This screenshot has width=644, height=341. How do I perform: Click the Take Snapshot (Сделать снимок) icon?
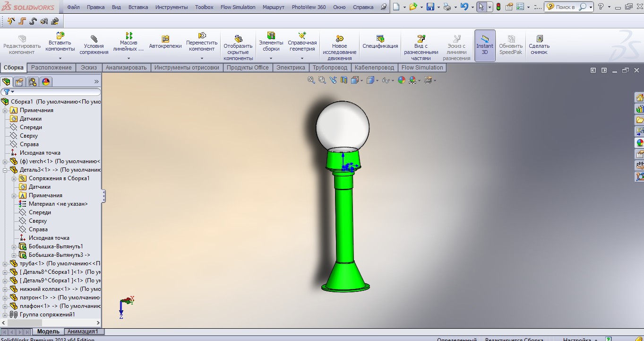(539, 45)
